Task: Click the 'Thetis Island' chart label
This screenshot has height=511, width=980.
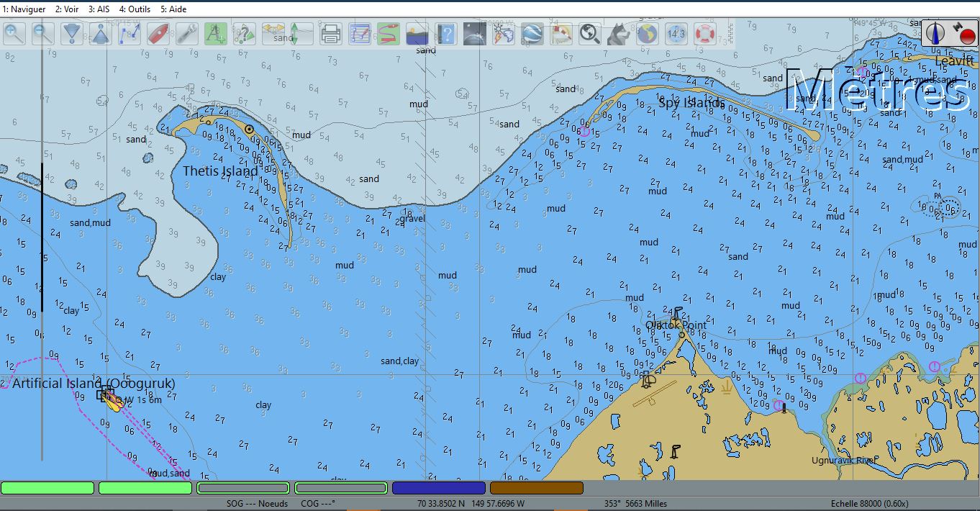Action: (220, 171)
